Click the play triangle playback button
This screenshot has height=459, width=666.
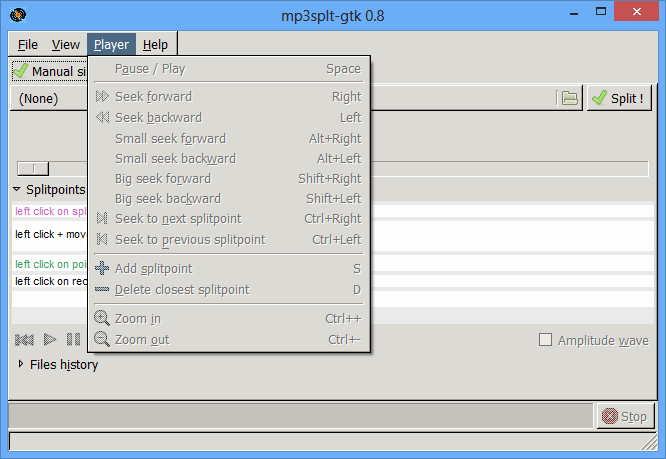coord(50,340)
